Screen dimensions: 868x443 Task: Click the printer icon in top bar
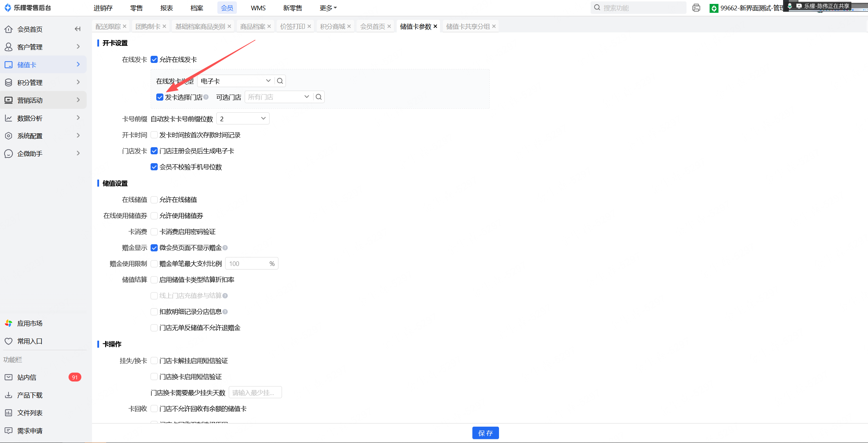point(696,8)
